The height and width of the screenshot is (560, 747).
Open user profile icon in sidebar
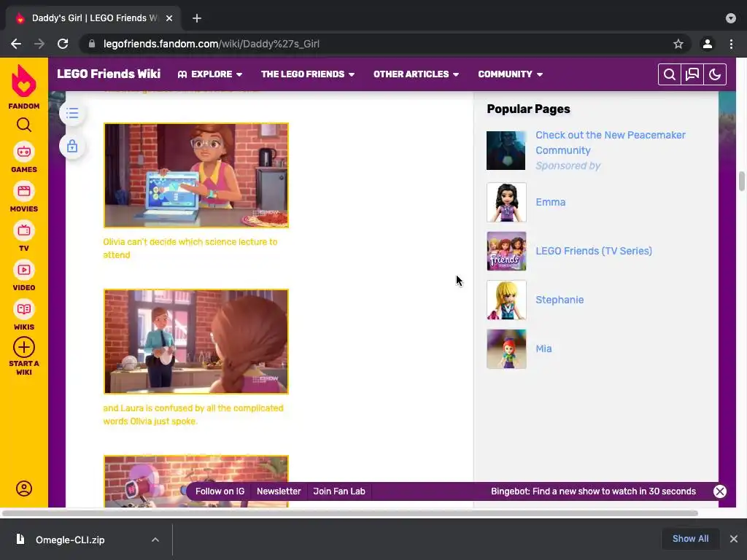pos(24,489)
